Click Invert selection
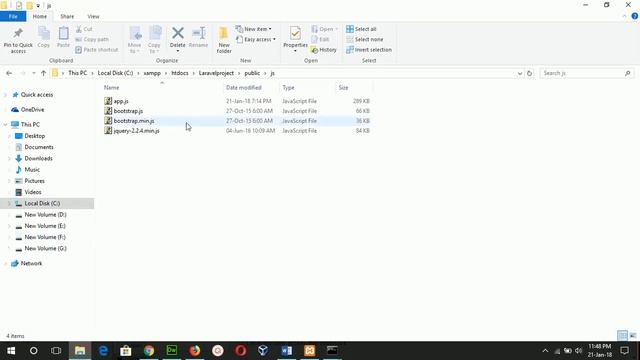Screen dimensions: 640x360 tap(369, 49)
